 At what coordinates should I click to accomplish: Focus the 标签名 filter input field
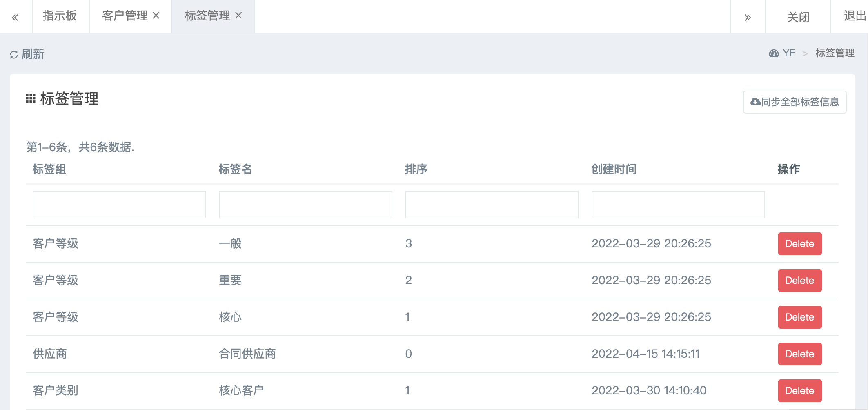point(305,205)
